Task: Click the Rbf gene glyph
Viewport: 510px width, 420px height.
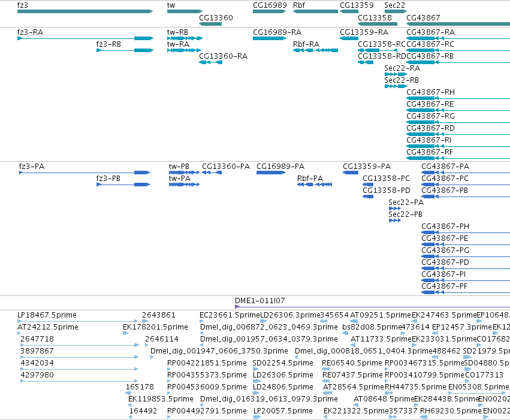Action: 315,11
